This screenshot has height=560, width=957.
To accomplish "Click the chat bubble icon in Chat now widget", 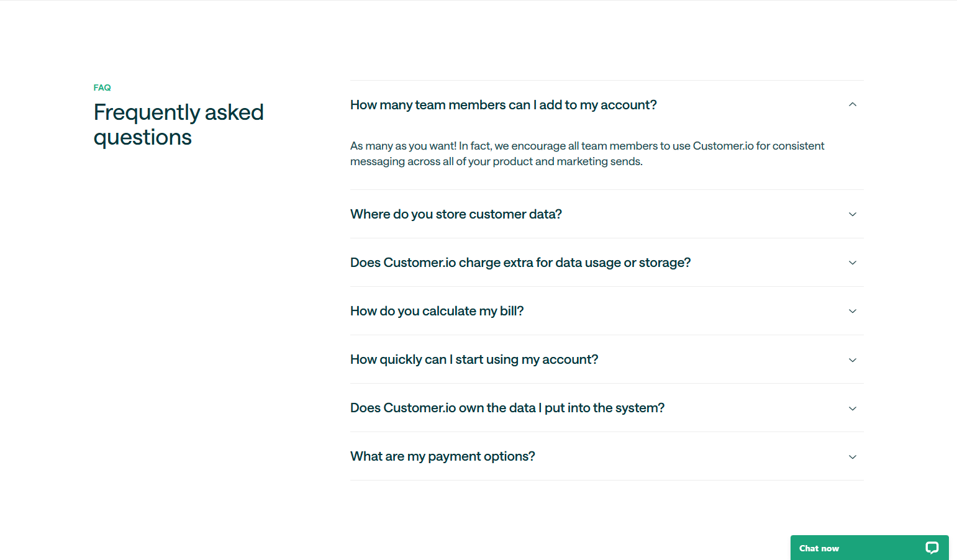I will coord(932,548).
